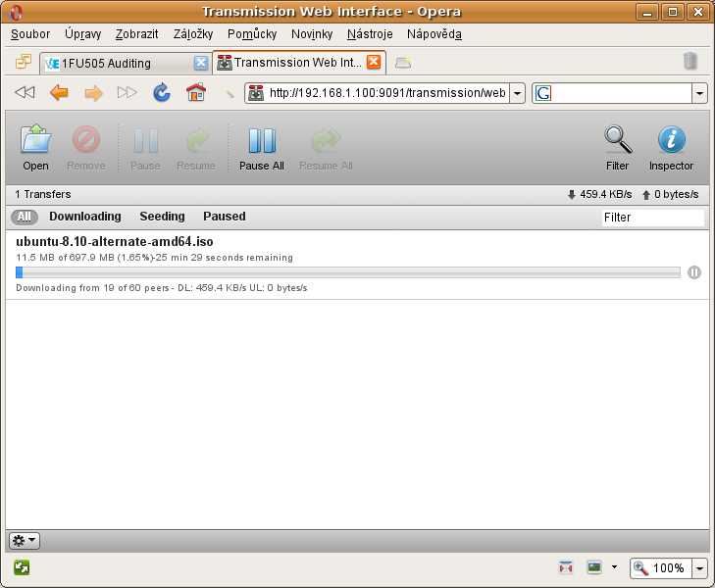Click the Opera rewind navigation icon
Screen dimensions: 715x588
click(25, 93)
